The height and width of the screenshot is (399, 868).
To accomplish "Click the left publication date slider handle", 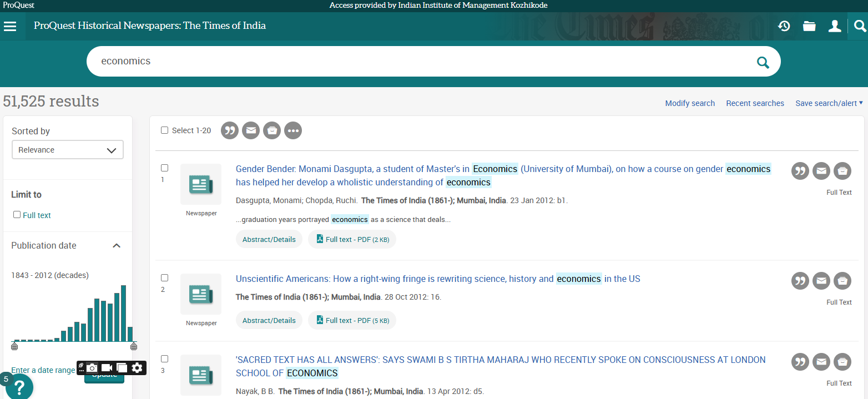I will (14, 347).
